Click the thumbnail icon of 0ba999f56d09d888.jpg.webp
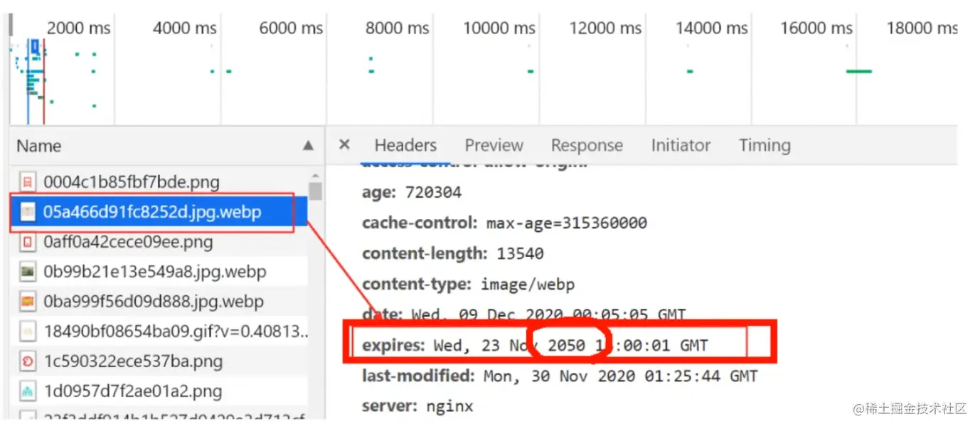The height and width of the screenshot is (429, 980). coord(28,302)
